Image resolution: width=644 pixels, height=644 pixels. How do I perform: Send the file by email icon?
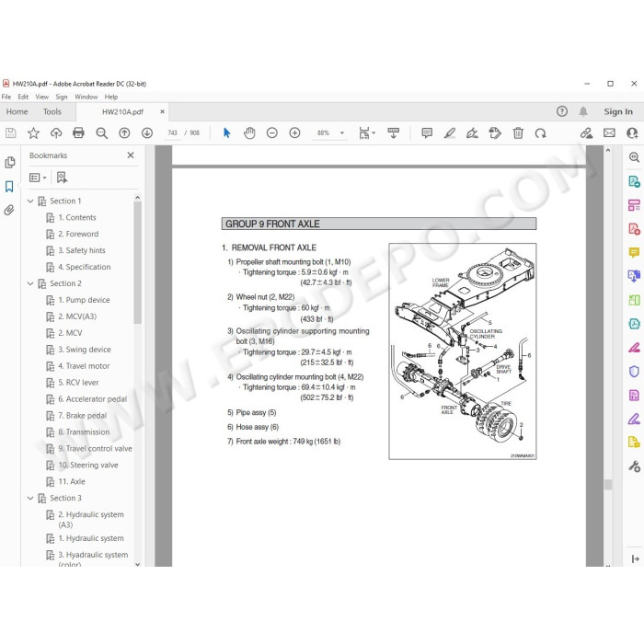click(x=609, y=133)
